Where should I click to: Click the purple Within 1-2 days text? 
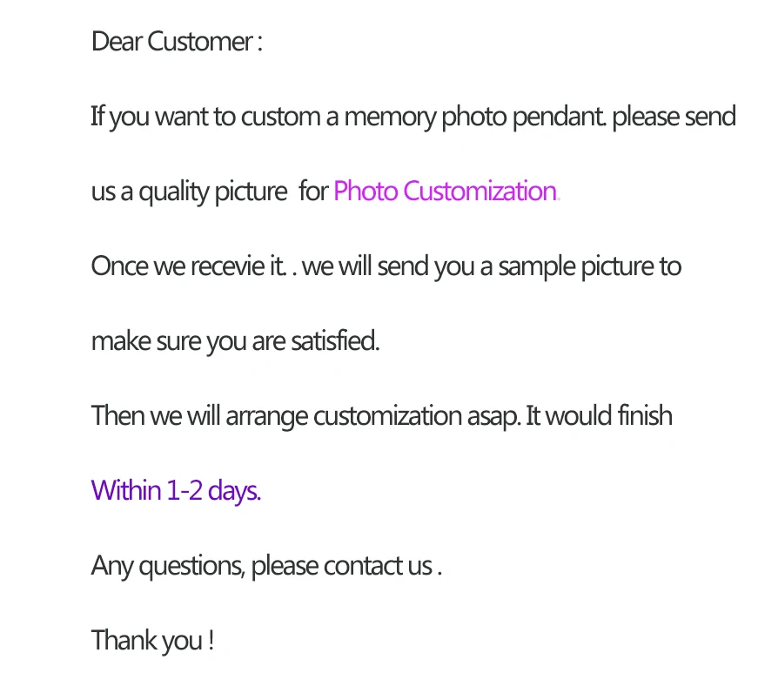point(176,491)
